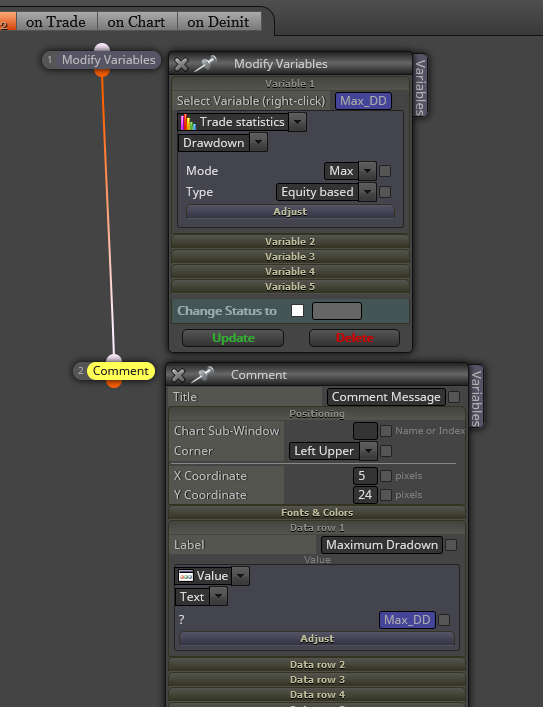The height and width of the screenshot is (707, 544).
Task: Click the Comment Message title field
Action: [x=386, y=397]
